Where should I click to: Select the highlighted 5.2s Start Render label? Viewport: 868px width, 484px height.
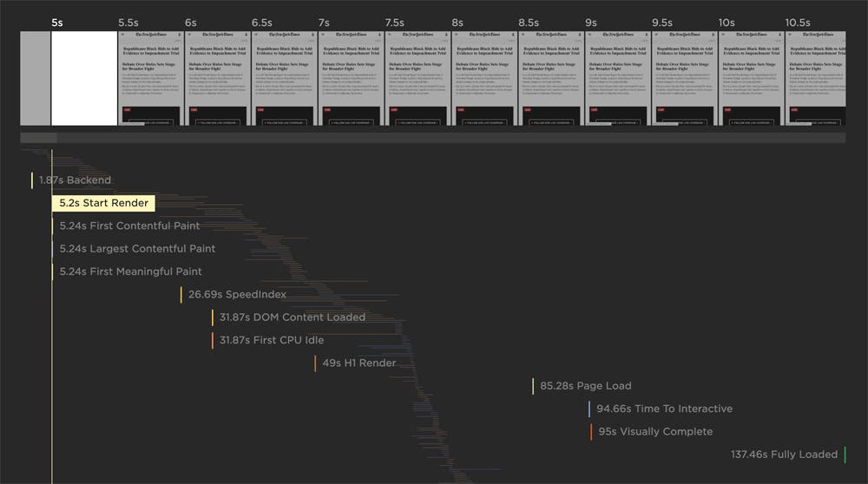102,203
